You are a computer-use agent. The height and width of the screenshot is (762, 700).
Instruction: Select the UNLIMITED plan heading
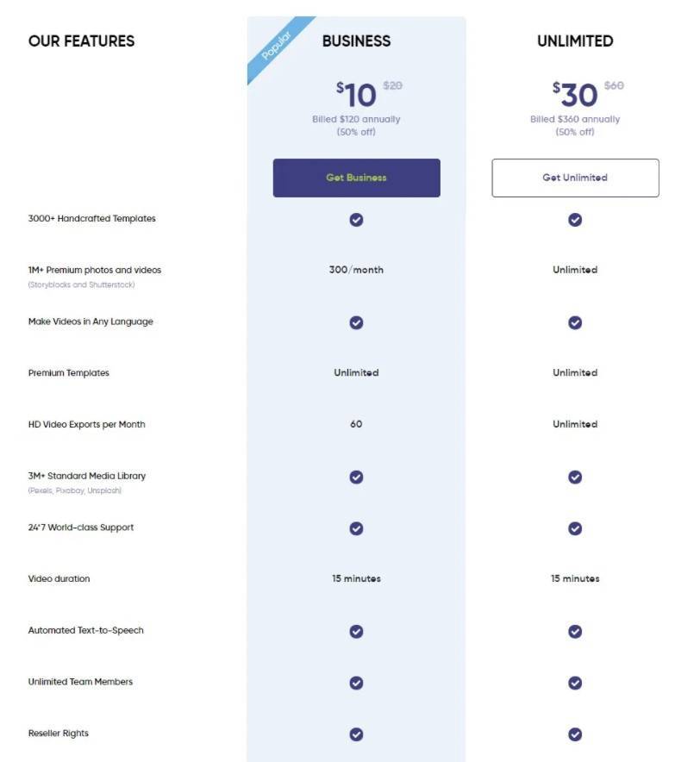[575, 41]
